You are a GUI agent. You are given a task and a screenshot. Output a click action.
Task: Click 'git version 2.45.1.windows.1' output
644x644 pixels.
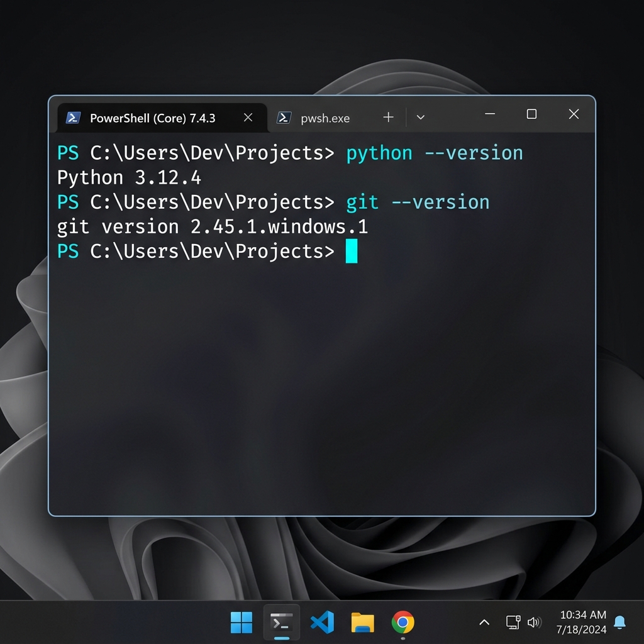213,227
